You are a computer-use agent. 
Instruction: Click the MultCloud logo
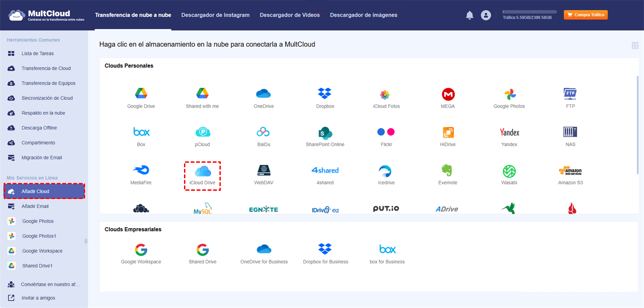pos(46,15)
